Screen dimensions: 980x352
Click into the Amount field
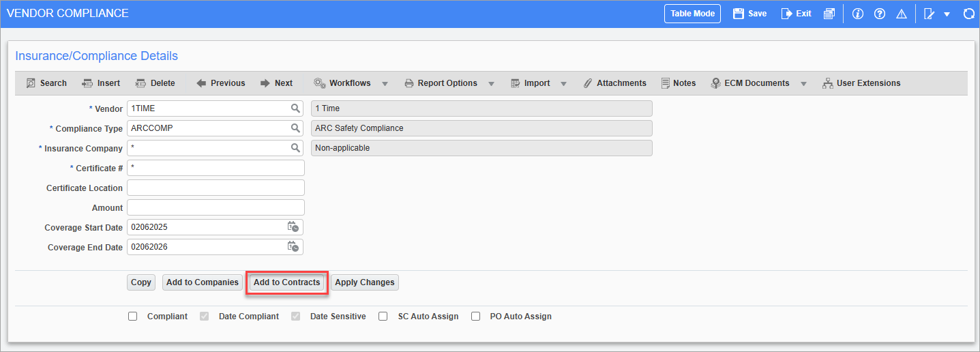coord(216,207)
